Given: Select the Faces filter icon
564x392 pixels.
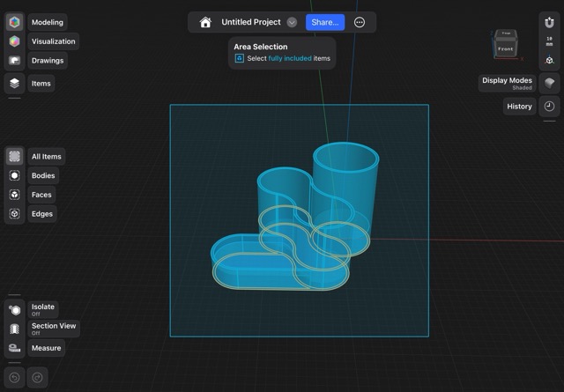Looking at the screenshot, I should tap(14, 195).
